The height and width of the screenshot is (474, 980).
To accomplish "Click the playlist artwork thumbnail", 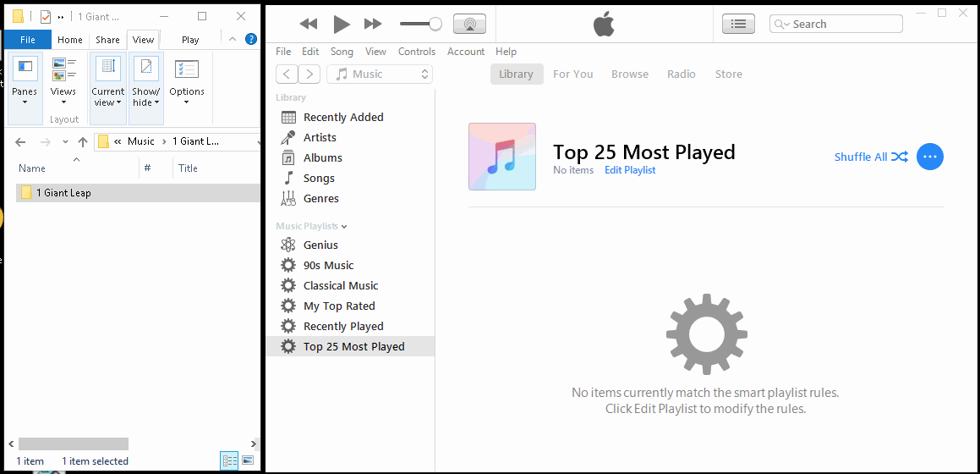I will (502, 157).
